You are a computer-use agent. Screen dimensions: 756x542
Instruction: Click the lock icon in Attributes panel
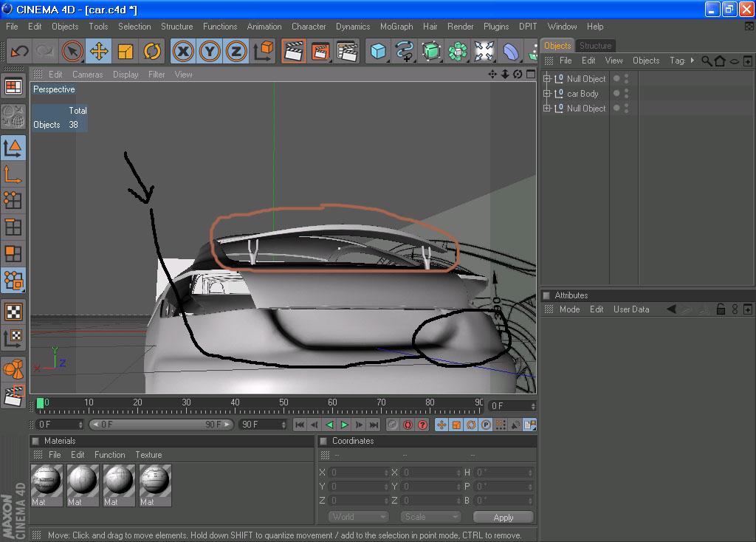pos(721,309)
